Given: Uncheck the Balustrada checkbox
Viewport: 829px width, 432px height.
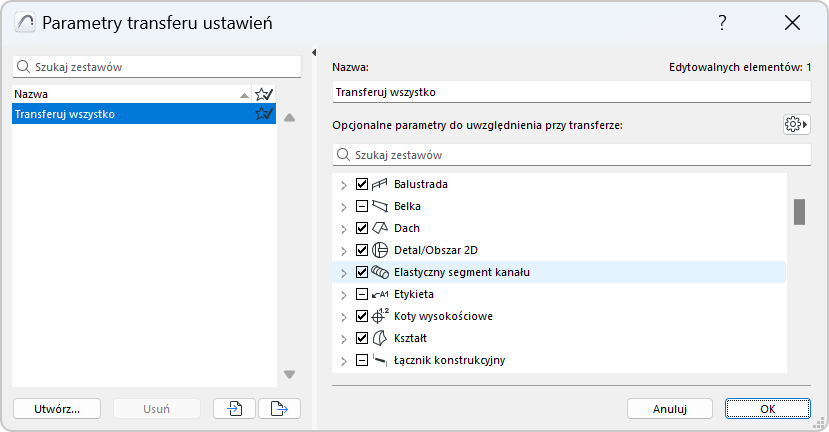Looking at the screenshot, I should [362, 184].
